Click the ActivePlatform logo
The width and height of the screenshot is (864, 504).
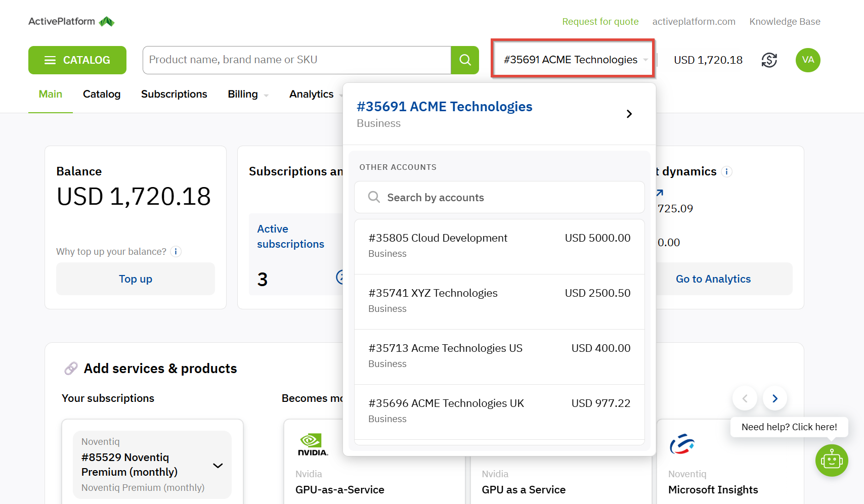(x=71, y=21)
